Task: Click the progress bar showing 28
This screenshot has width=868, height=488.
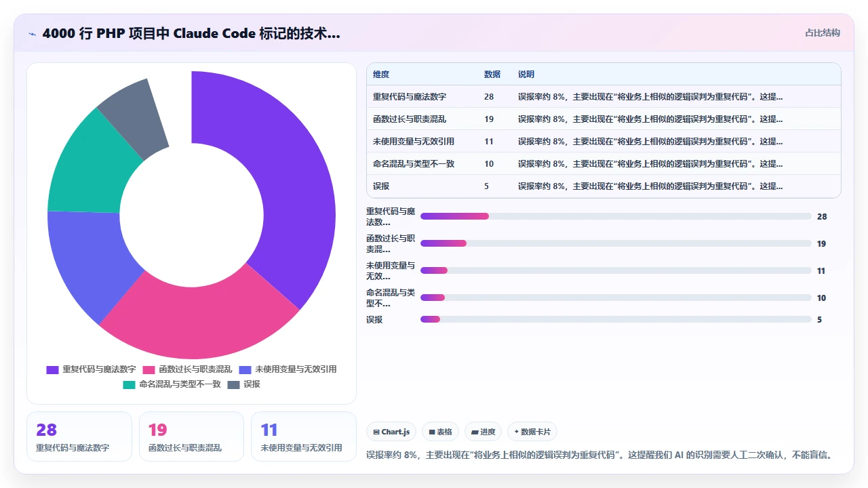Action: click(x=616, y=216)
